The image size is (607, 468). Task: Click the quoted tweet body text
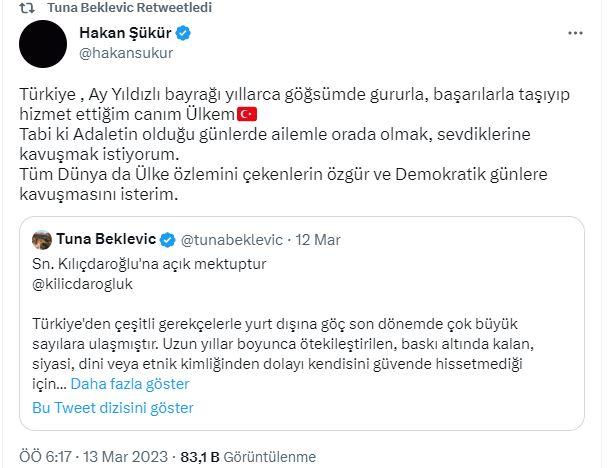300,338
